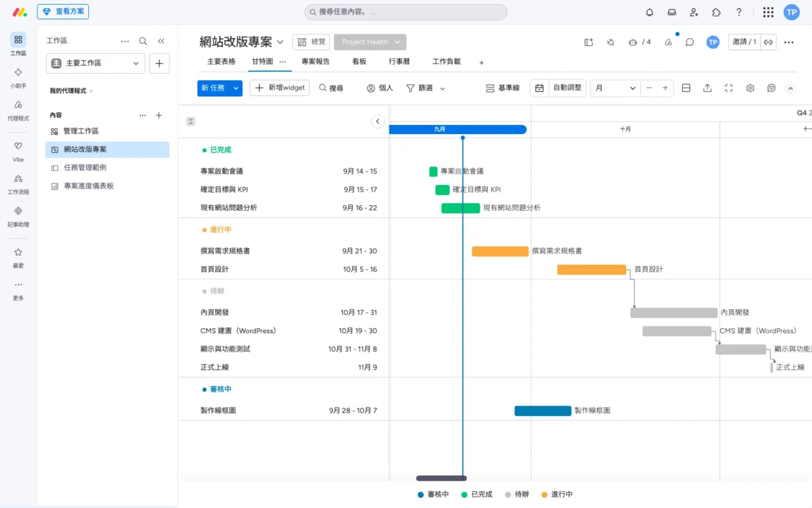Switch to the 行事曆 tab
812x508 pixels.
pyautogui.click(x=399, y=62)
